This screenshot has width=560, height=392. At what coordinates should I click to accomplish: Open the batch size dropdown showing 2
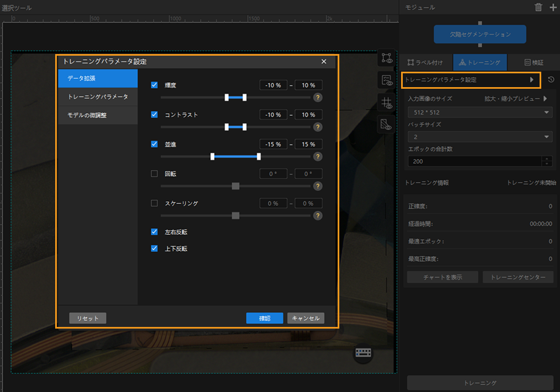coord(480,137)
